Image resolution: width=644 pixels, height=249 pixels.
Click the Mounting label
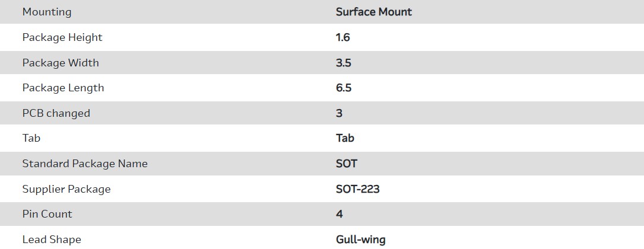[x=46, y=12]
